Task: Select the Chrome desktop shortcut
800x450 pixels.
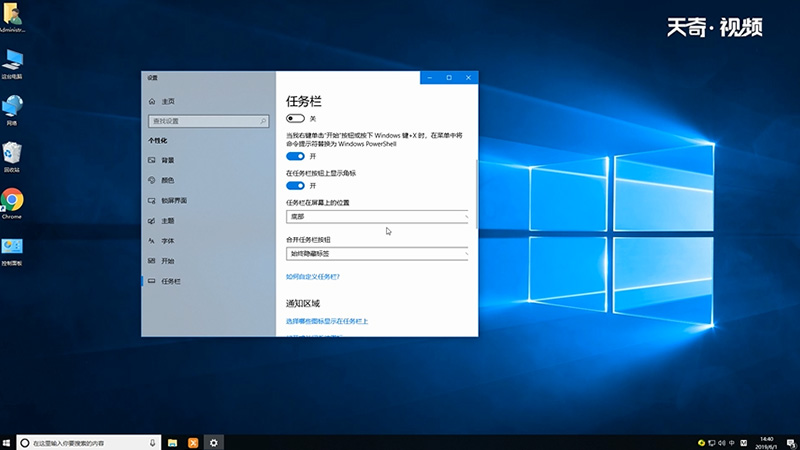Action: [x=12, y=204]
